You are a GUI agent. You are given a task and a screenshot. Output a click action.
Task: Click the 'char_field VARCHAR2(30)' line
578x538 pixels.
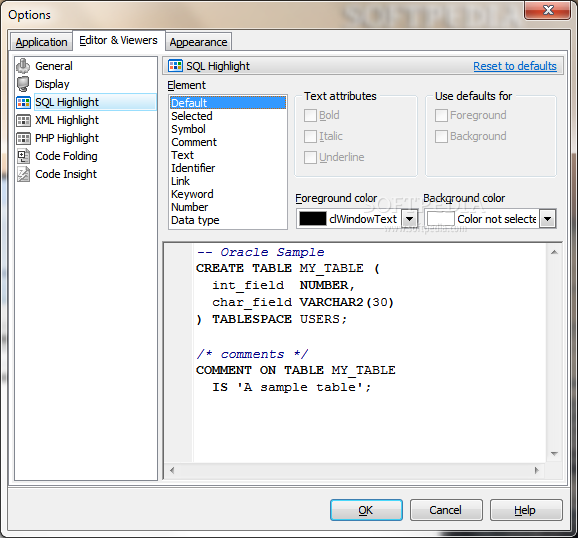click(303, 302)
